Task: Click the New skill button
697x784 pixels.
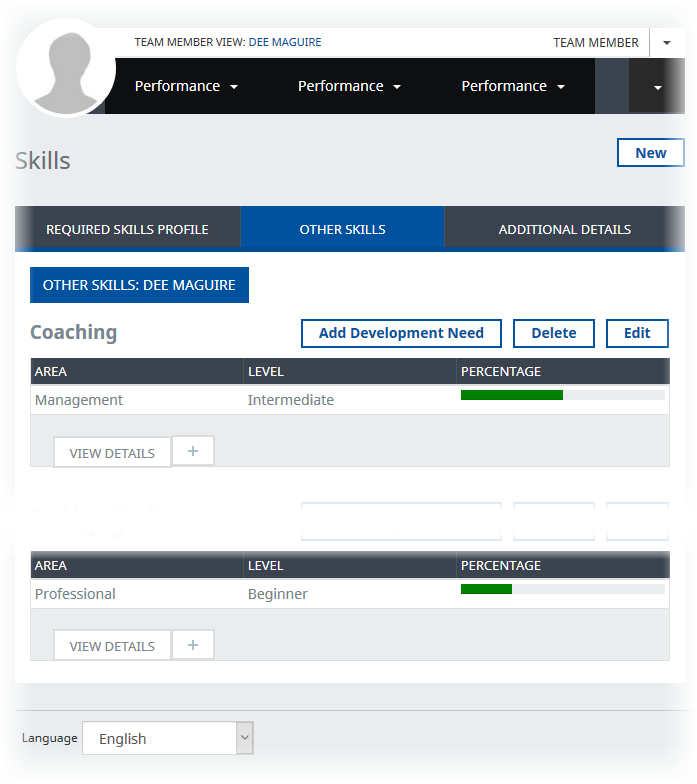Action: [x=650, y=153]
